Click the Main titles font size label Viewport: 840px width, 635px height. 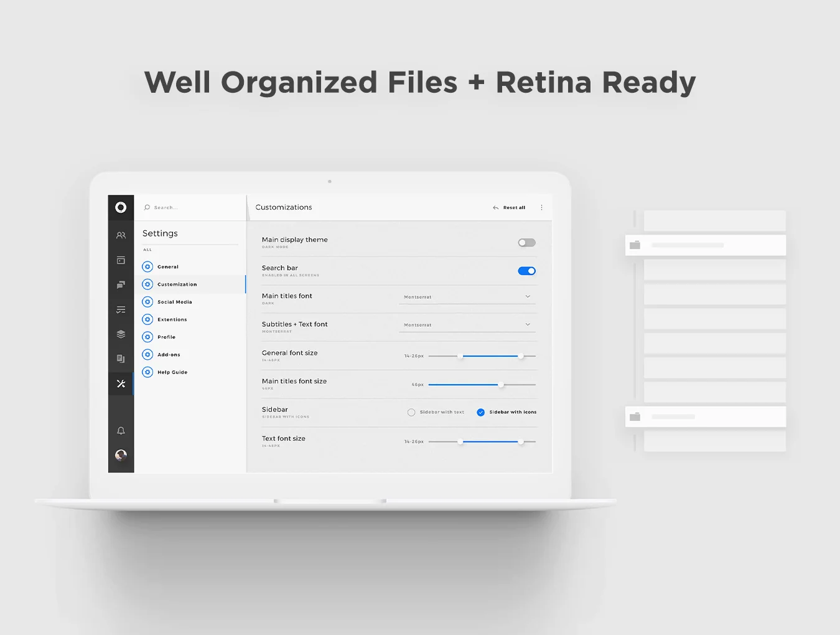294,381
